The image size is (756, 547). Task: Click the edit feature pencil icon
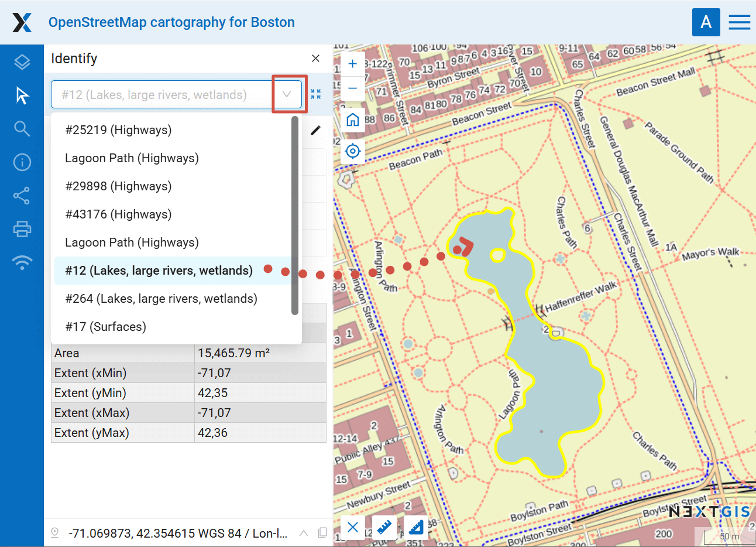pos(315,130)
